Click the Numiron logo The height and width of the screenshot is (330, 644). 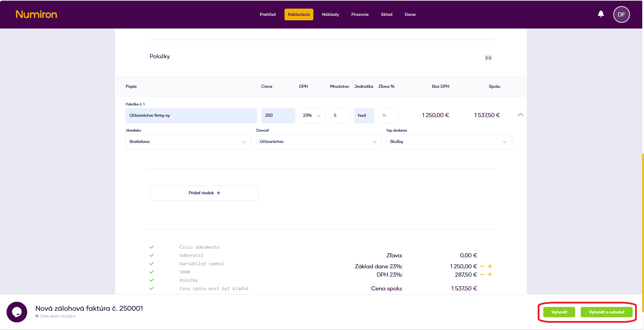pyautogui.click(x=36, y=14)
